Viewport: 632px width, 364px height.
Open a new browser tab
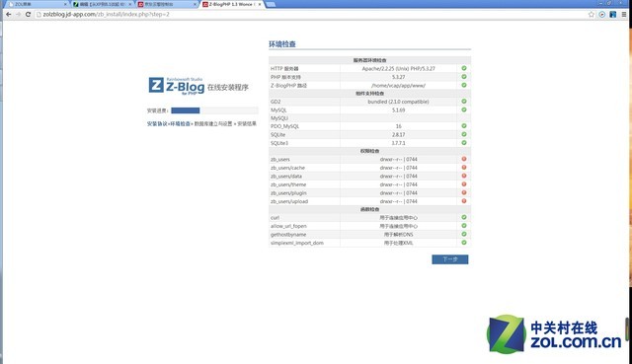tap(271, 4)
